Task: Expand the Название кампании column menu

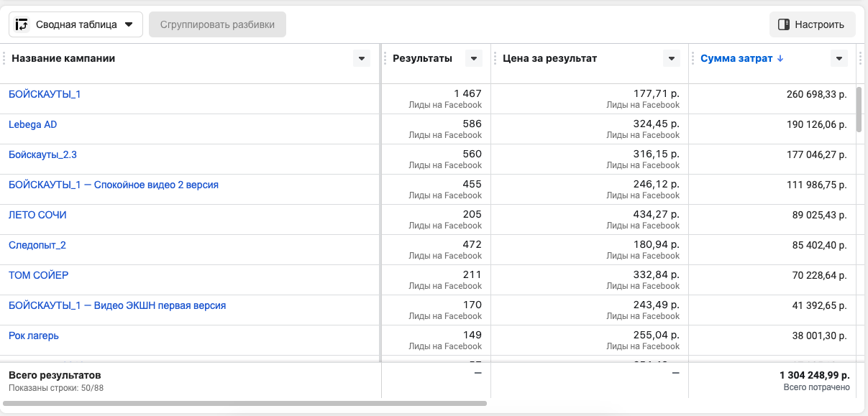Action: click(361, 59)
